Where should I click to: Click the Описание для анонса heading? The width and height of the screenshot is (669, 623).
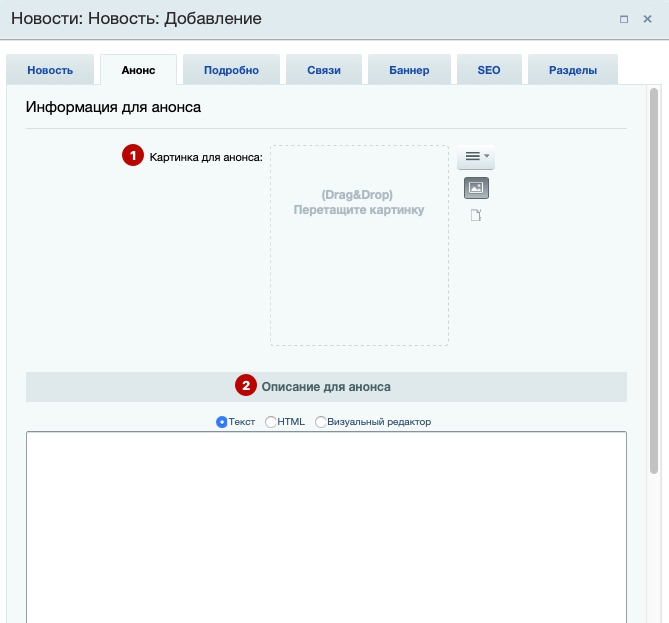click(x=326, y=387)
